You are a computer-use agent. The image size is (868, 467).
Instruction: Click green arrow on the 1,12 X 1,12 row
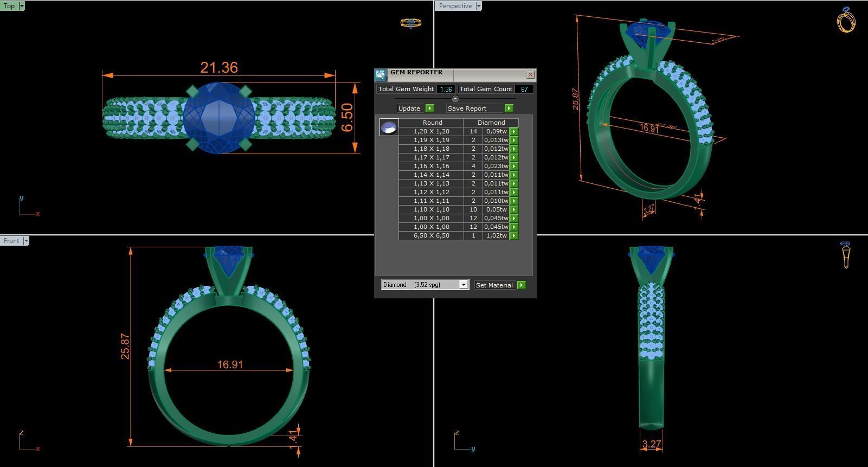point(514,192)
